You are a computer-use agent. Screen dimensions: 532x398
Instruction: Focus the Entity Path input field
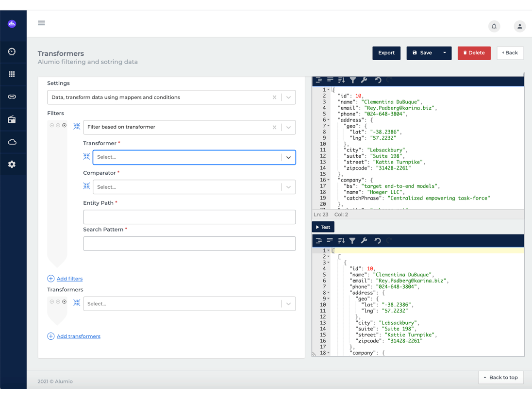(189, 217)
